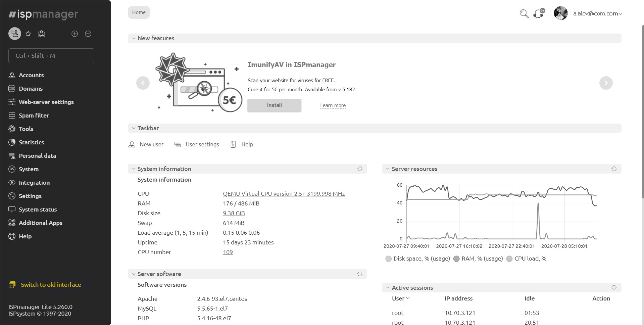This screenshot has height=325, width=644.
Task: Refresh the Server resources panel
Action: pyautogui.click(x=614, y=169)
